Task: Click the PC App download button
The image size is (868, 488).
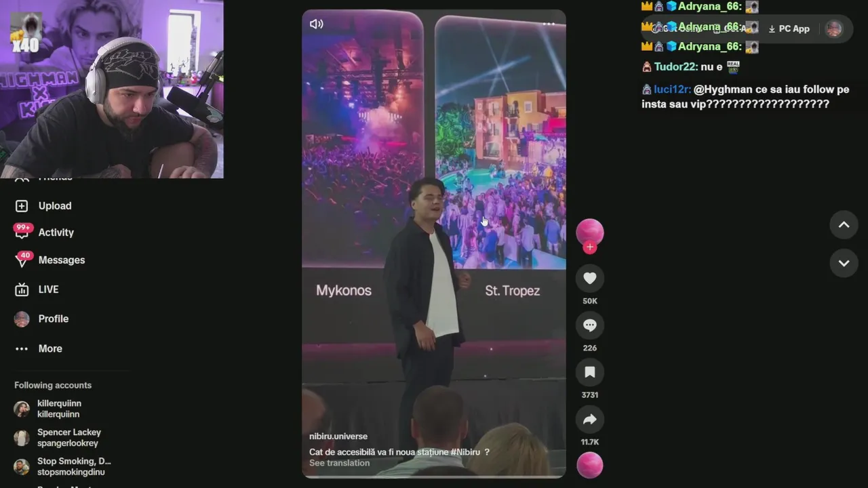Action: click(789, 29)
